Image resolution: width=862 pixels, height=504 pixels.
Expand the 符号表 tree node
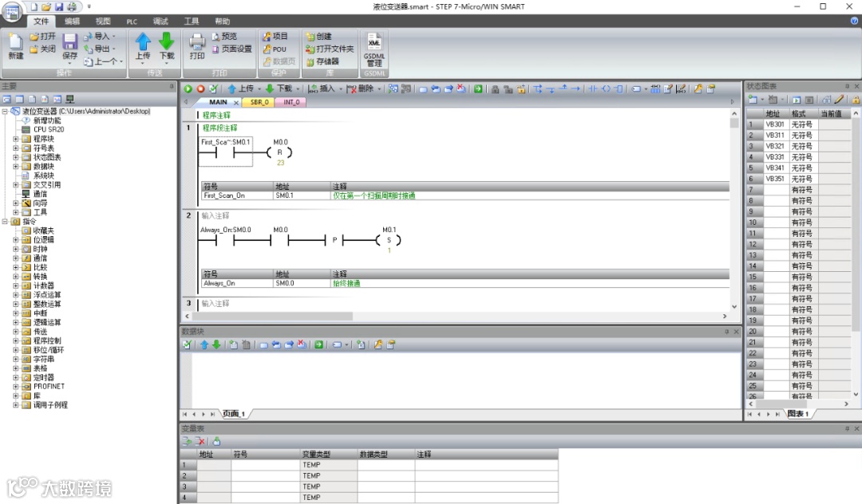[x=16, y=148]
